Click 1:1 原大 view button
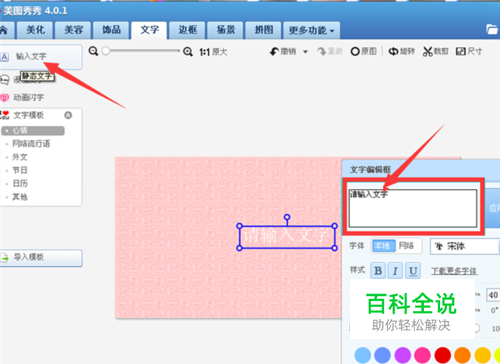This screenshot has width=500, height=364. coord(213,52)
